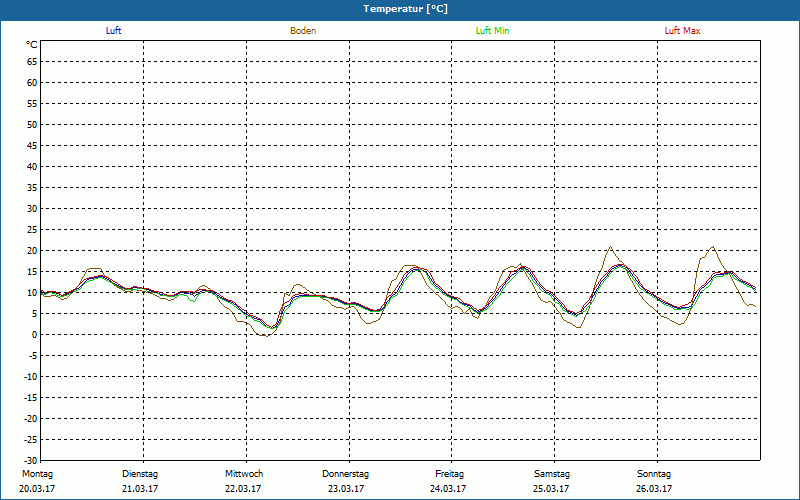800x500 pixels.
Task: Click the date 24.03.17
Action: [x=448, y=489]
